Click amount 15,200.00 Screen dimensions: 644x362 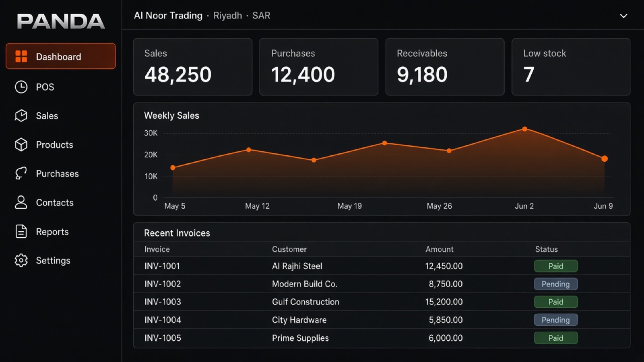444,302
